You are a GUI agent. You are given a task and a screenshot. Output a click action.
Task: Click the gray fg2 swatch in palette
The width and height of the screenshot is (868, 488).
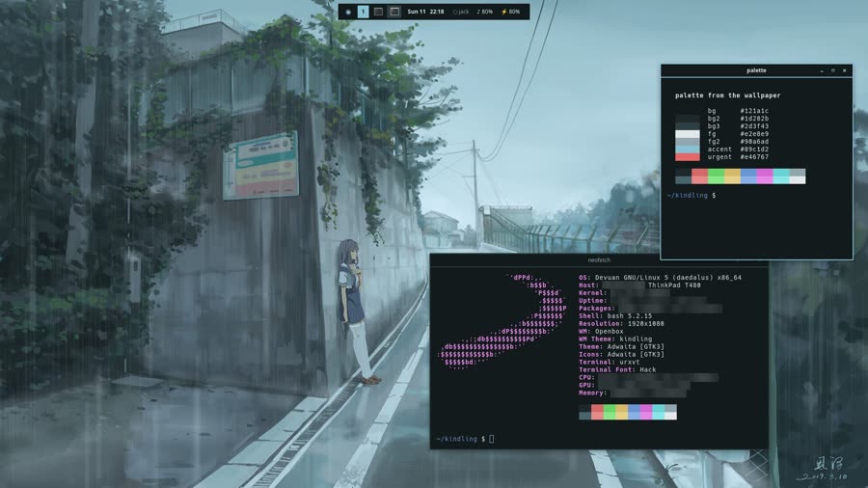[x=687, y=142]
